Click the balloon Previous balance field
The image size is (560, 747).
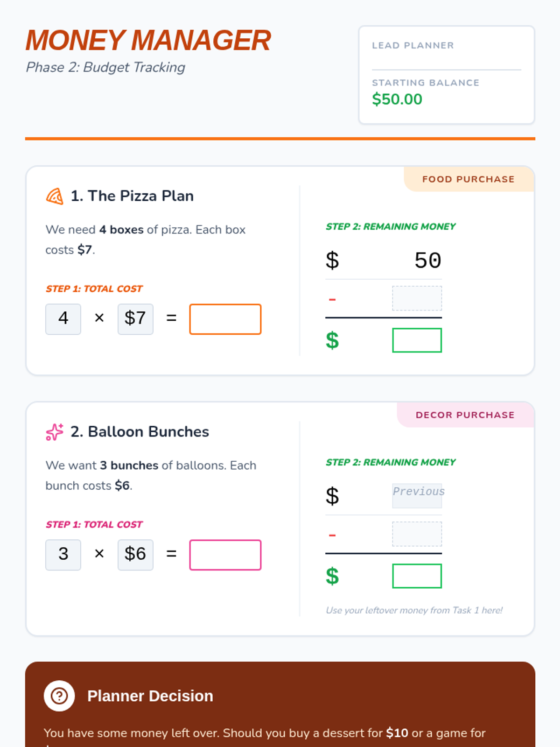[417, 495]
